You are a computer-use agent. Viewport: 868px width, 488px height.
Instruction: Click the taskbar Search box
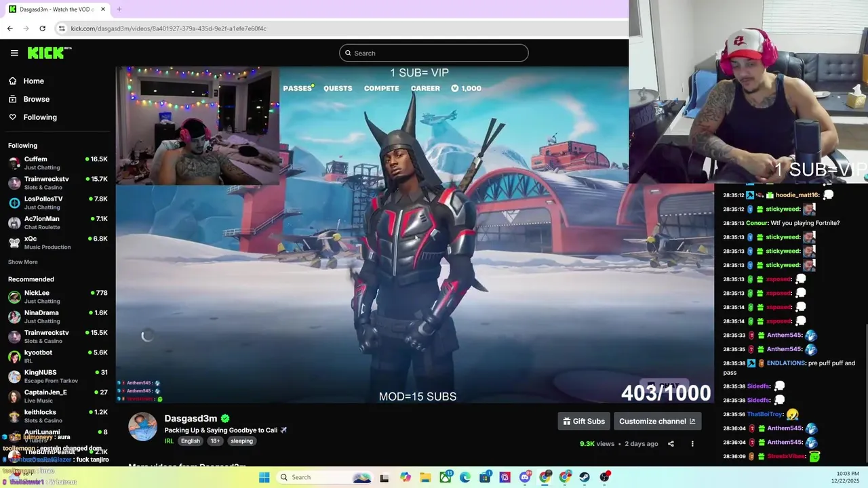pos(324,477)
